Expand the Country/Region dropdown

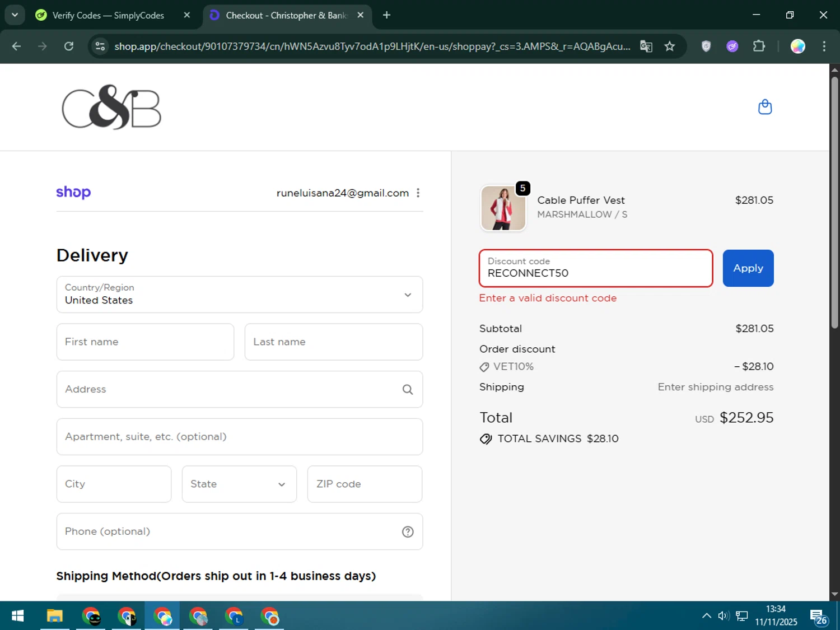pos(240,295)
